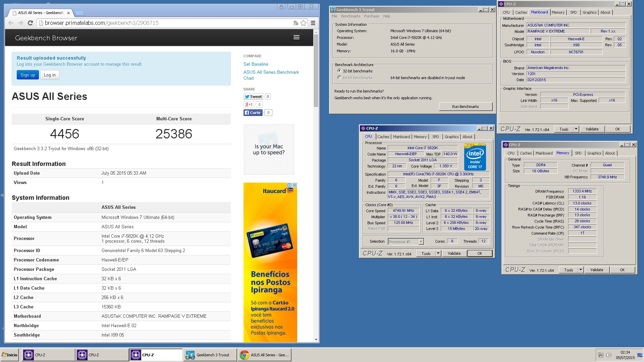Open the Purchase menu in Geekbench 3
This screenshot has height=362, width=644.
click(x=372, y=16)
